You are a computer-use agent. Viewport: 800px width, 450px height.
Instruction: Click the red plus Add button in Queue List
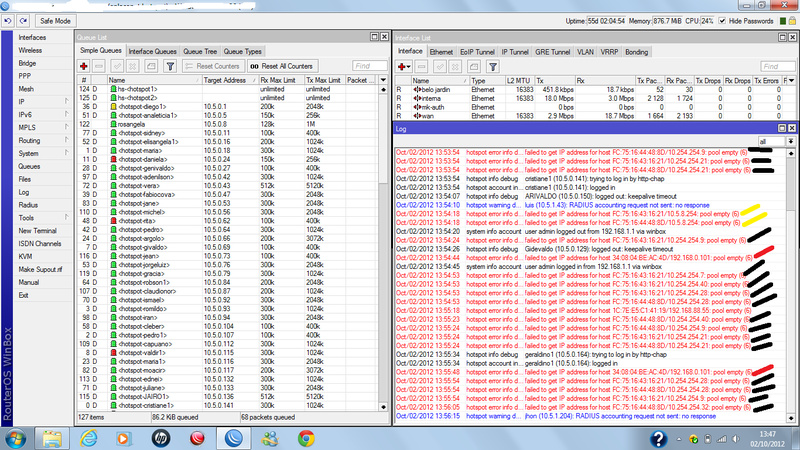point(84,65)
